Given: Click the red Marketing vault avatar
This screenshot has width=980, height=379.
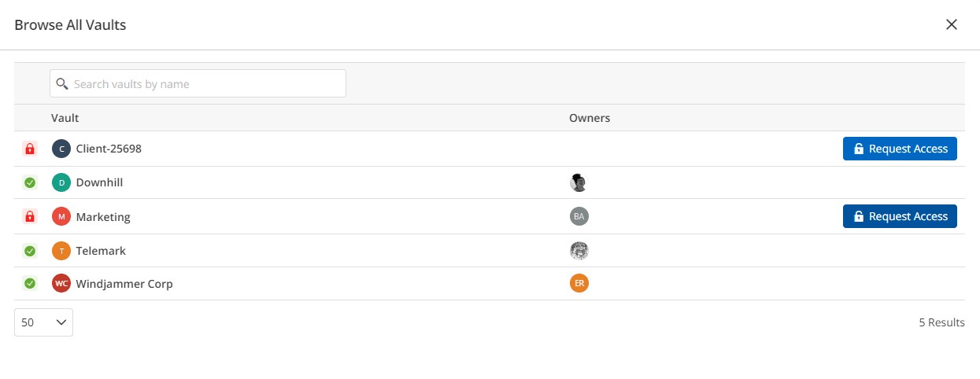Looking at the screenshot, I should tap(61, 216).
